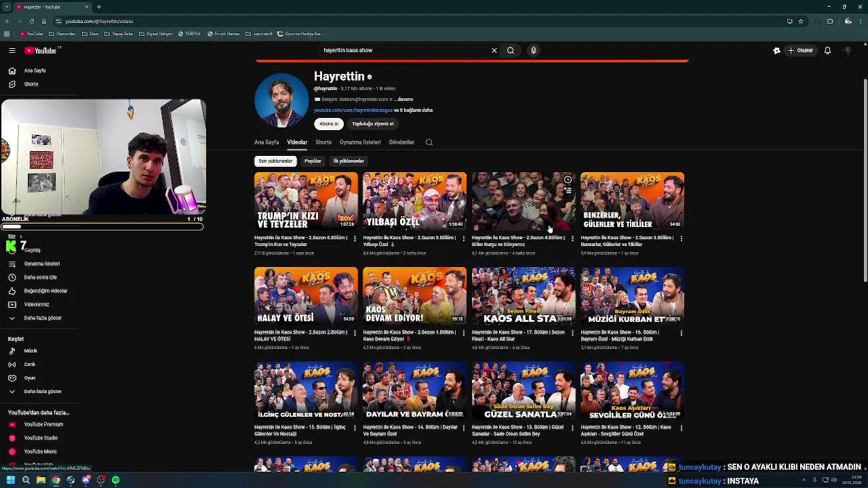Viewport: 868px width, 488px height.
Task: Open File Explorer from taskbar
Action: coord(41,480)
